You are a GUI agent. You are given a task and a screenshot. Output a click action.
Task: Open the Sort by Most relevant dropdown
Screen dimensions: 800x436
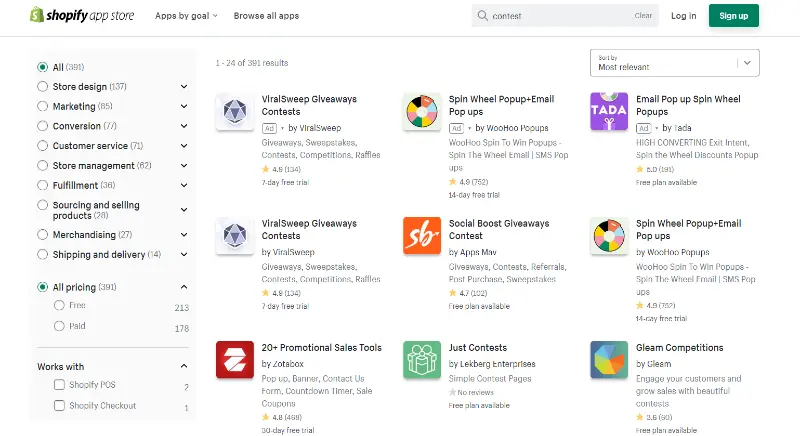[x=674, y=63]
